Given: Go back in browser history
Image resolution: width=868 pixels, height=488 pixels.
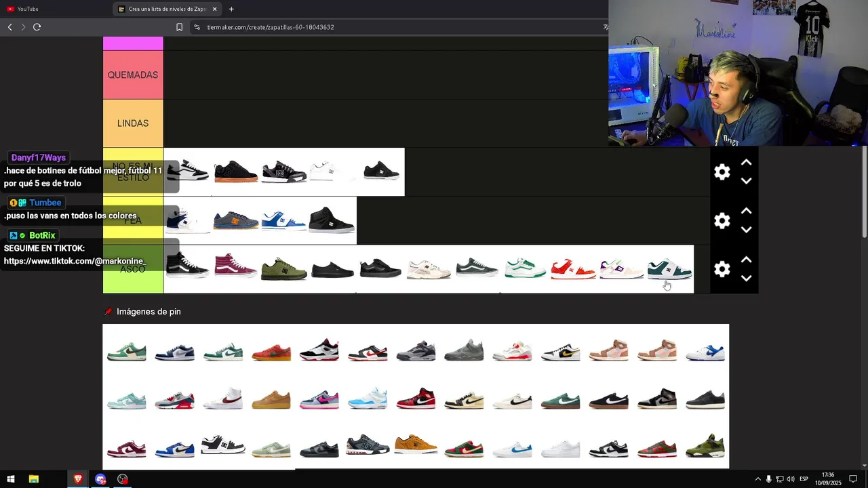Looking at the screenshot, I should (x=9, y=27).
